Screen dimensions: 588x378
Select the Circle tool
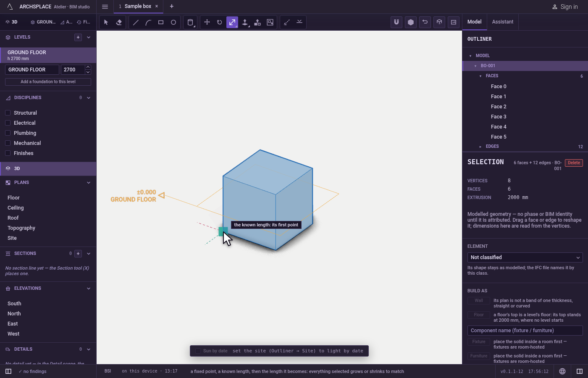173,22
